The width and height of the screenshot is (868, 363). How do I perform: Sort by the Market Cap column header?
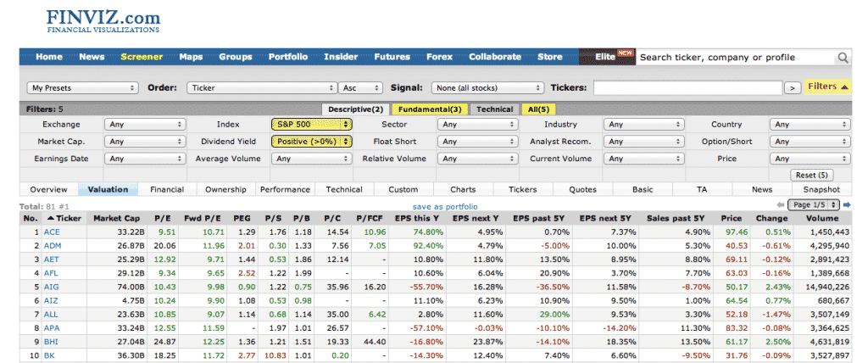coord(116,218)
